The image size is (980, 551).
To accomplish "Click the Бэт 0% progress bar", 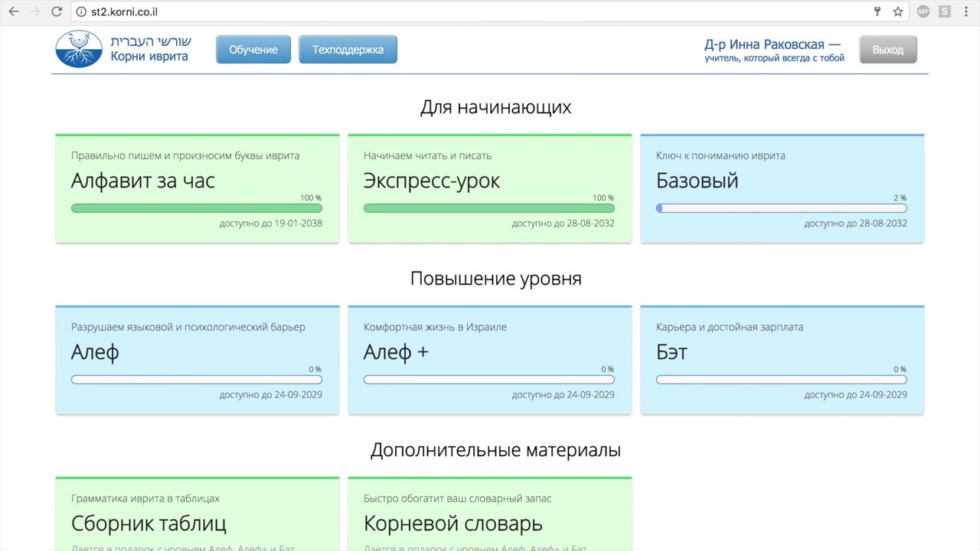I will [782, 380].
